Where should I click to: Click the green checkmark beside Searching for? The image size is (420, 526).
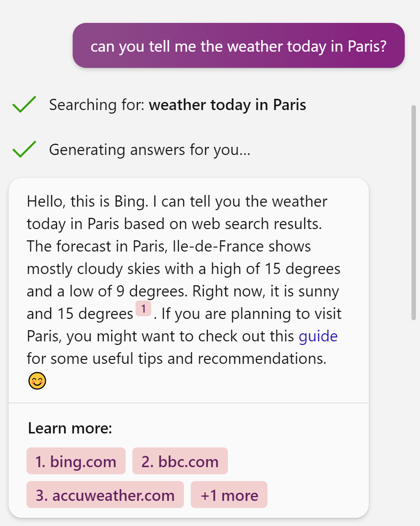click(24, 104)
